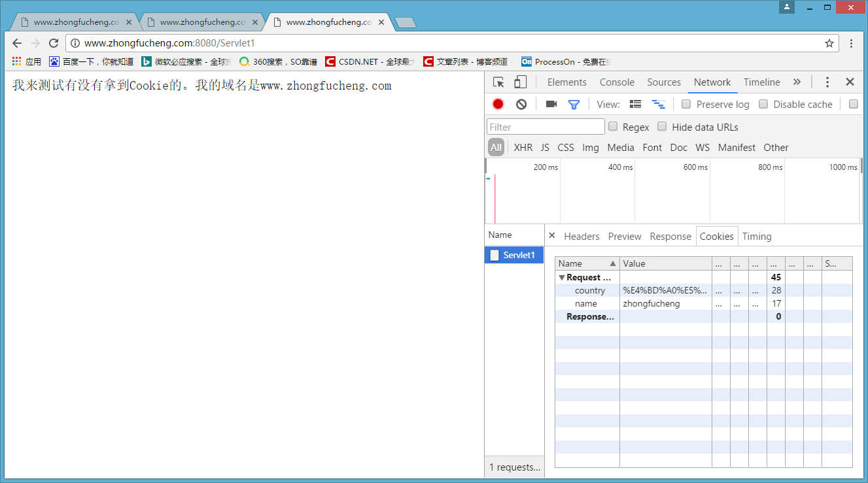Click the browser Back arrow
Screen dimensions: 868x483
pyautogui.click(x=17, y=43)
